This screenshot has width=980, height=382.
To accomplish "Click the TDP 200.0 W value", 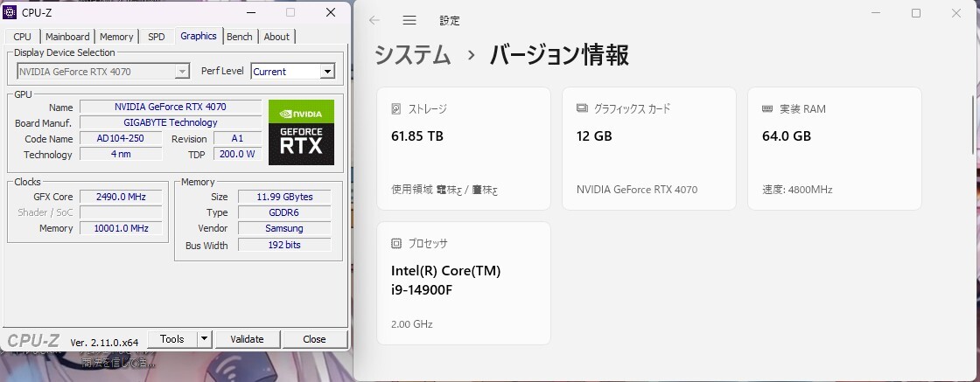I will (237, 154).
